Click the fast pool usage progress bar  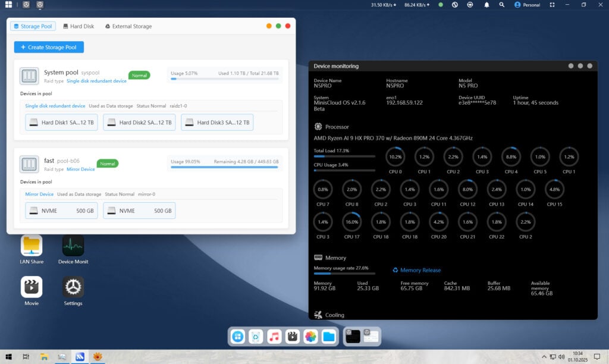(224, 167)
